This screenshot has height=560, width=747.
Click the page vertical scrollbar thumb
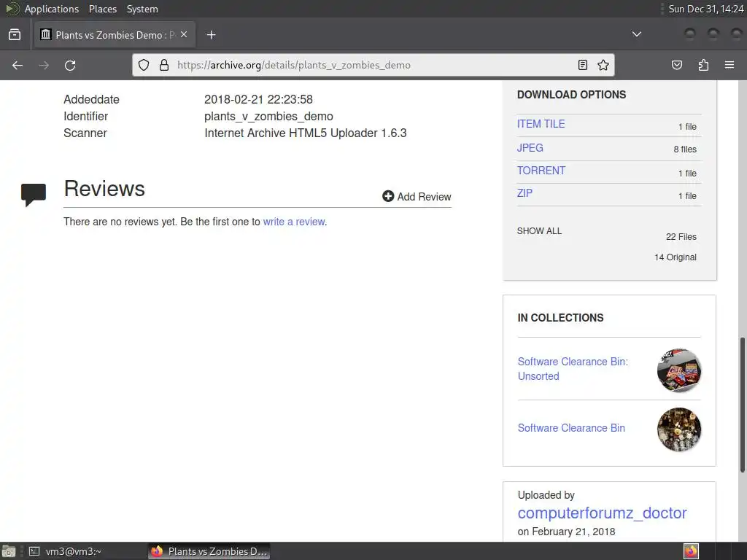[x=742, y=405]
